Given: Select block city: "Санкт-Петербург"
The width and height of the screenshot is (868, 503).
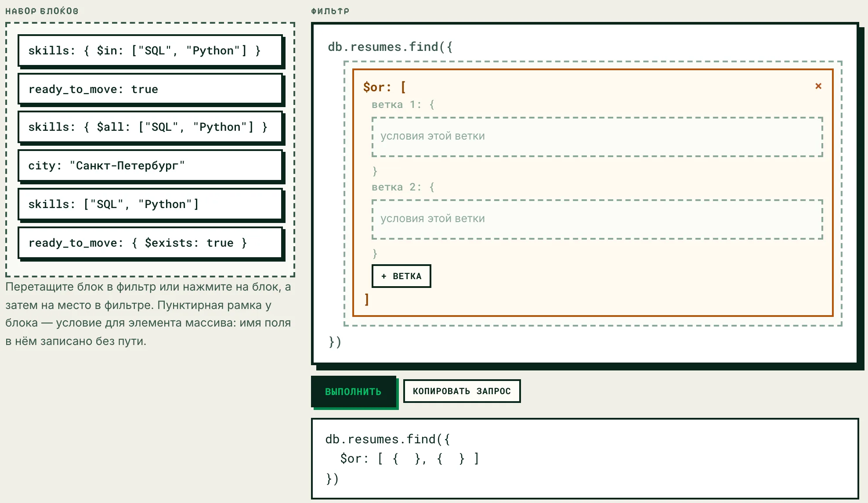Looking at the screenshot, I should tap(150, 166).
